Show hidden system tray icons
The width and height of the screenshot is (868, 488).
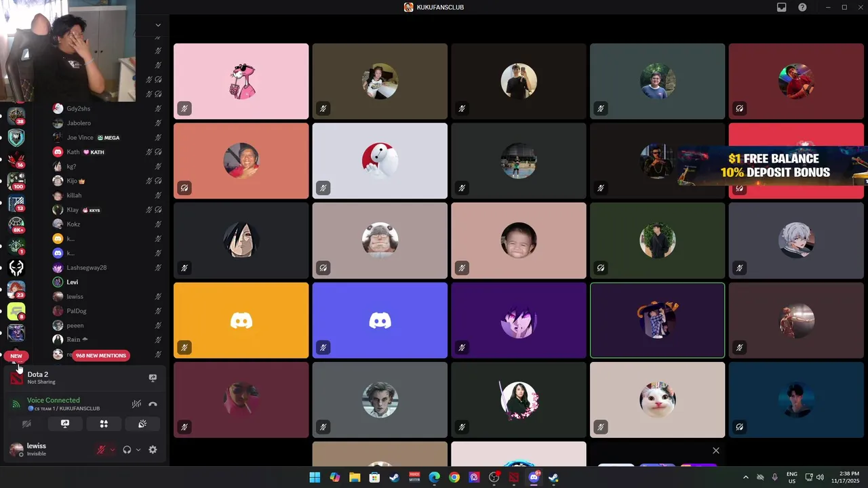[746, 477]
